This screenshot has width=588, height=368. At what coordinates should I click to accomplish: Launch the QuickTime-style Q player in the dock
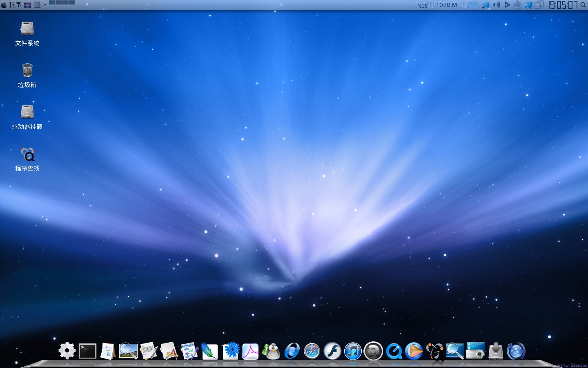[x=394, y=351]
